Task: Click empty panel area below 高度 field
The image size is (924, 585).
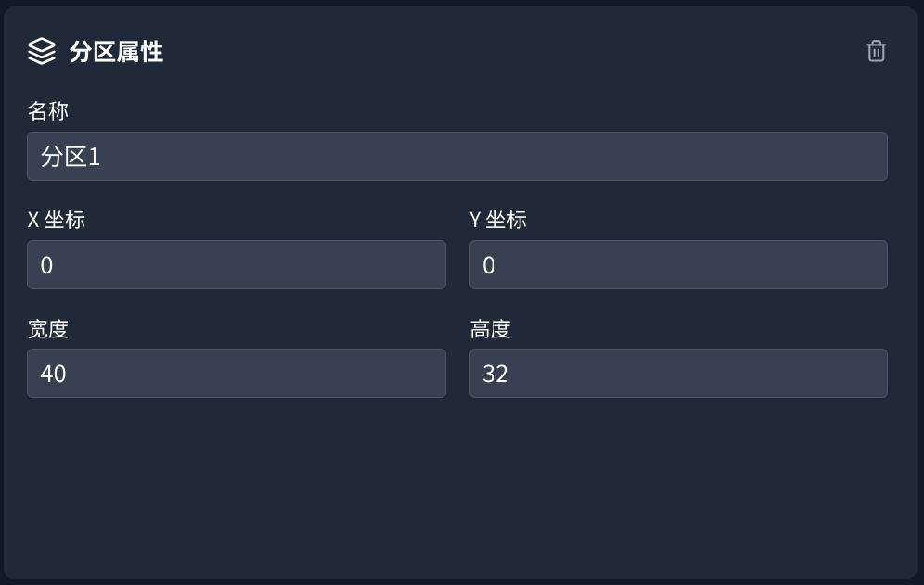Action: pyautogui.click(x=678, y=482)
